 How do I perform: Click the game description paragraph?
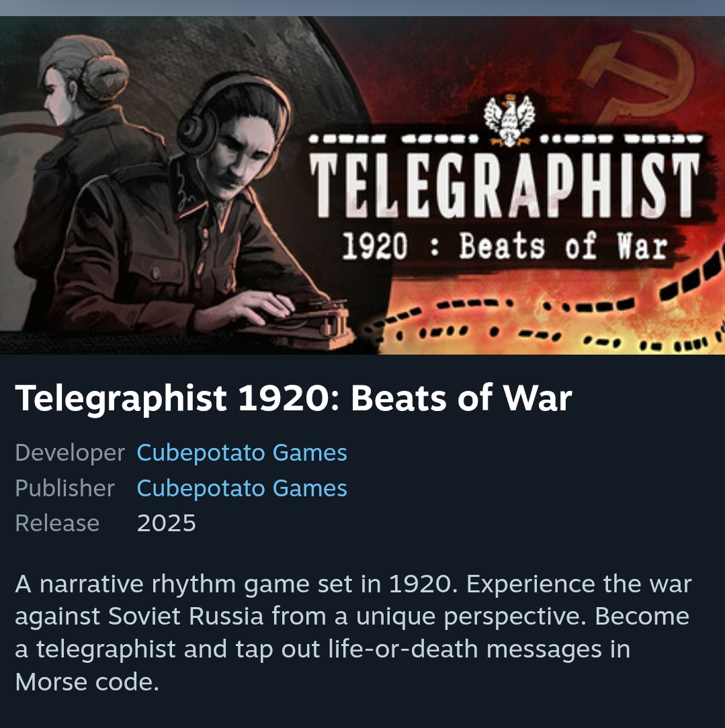click(x=353, y=633)
